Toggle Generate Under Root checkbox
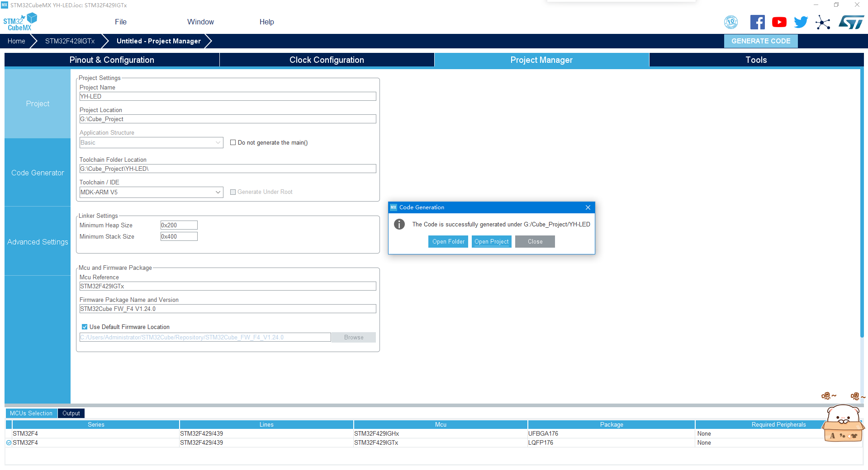The image size is (868, 470). tap(233, 192)
